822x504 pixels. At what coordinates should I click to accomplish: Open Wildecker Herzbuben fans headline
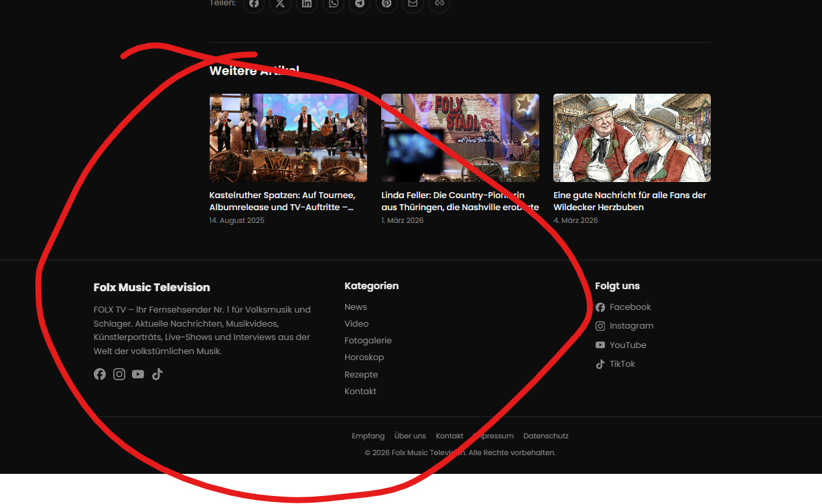coord(630,201)
